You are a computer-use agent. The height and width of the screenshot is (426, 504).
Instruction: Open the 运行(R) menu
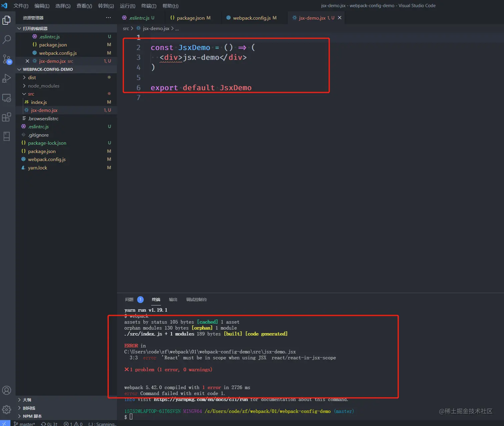127,6
